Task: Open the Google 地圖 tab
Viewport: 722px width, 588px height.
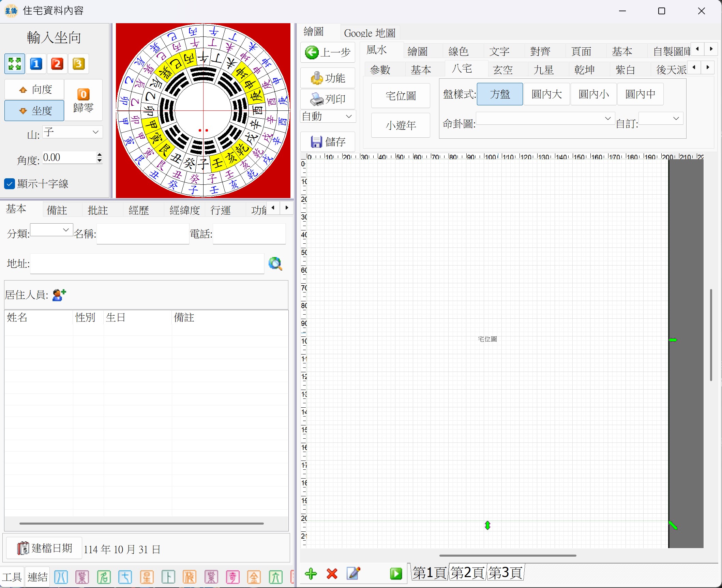Action: click(x=370, y=33)
